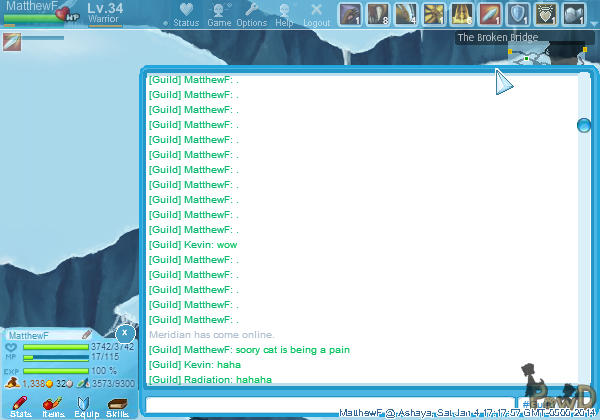The height and width of the screenshot is (420, 600).
Task: Click the pencil edit icon beside MatthewF
Action: 87,335
